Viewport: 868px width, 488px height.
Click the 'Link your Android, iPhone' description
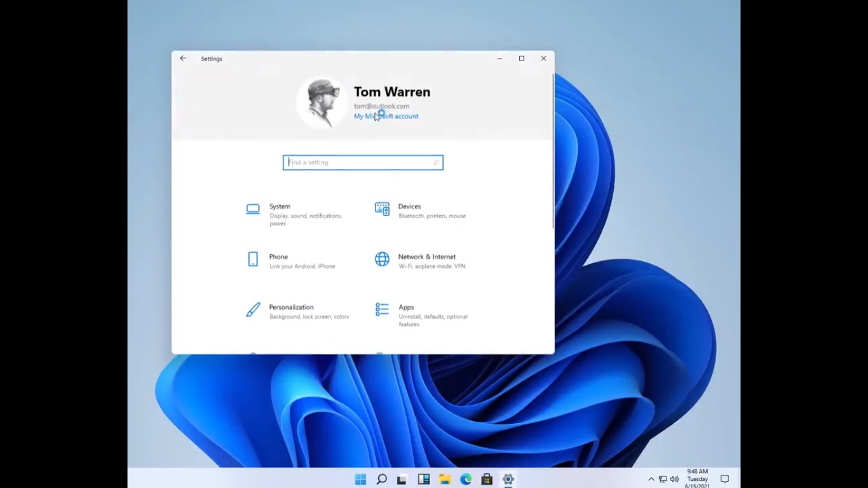(x=302, y=266)
